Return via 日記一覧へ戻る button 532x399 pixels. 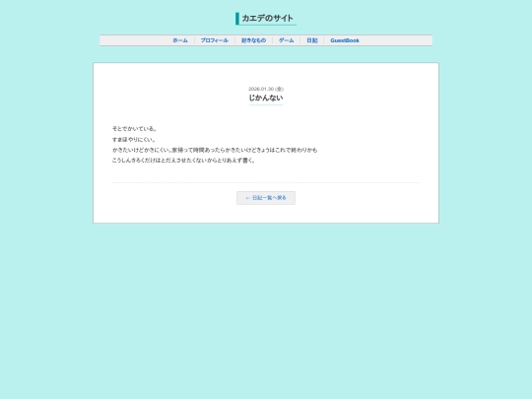tap(266, 198)
